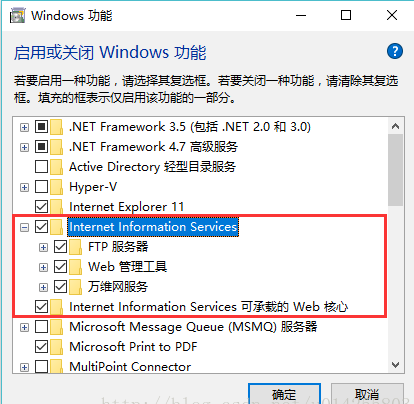Click the 取消 button
The height and width of the screenshot is (404, 414).
367,394
